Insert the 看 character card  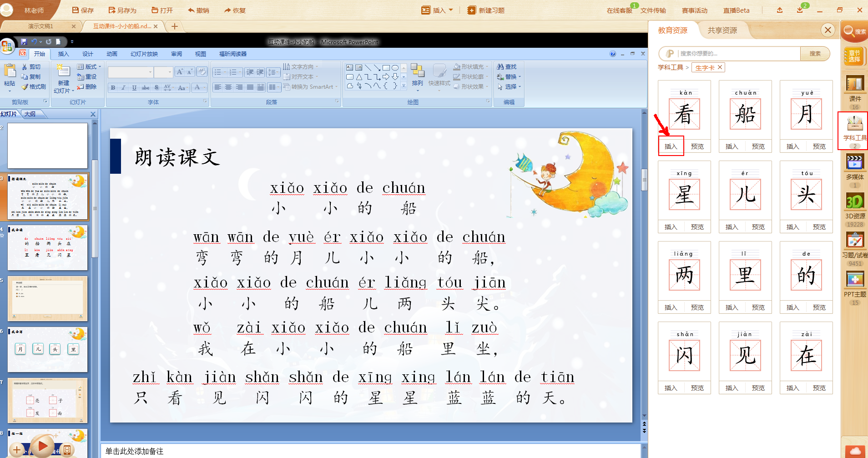[x=671, y=146]
